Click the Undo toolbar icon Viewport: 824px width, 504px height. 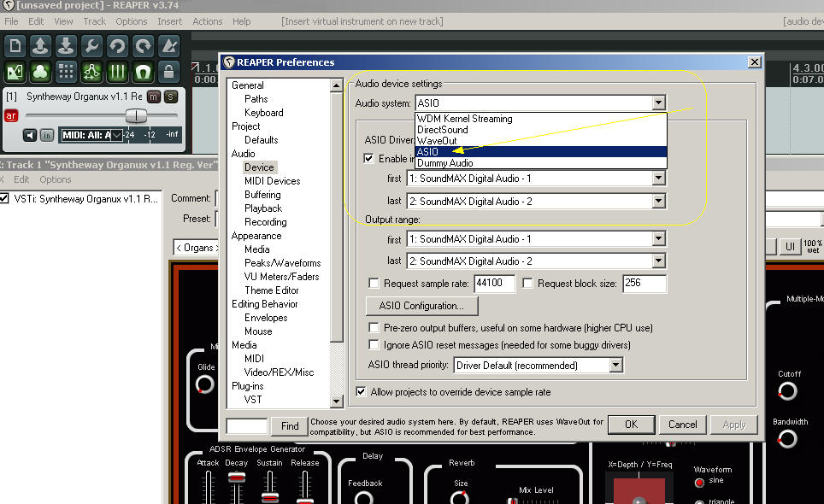[117, 46]
